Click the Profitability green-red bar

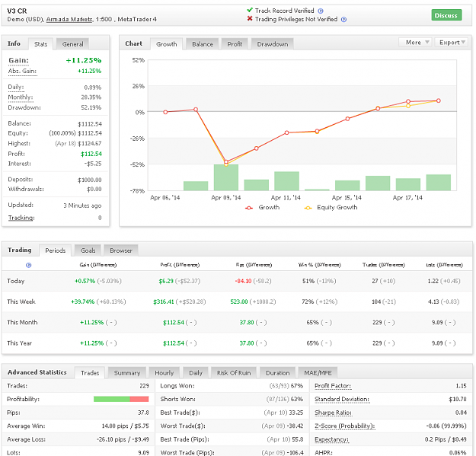click(121, 399)
